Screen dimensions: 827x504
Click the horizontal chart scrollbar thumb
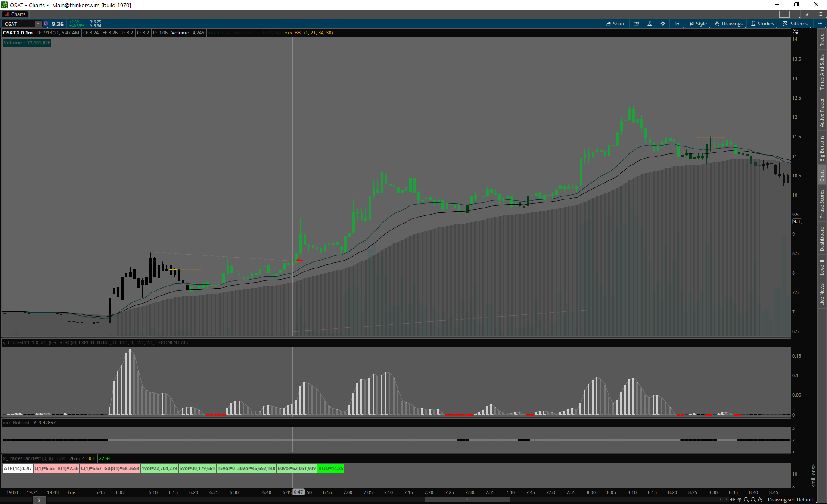(467, 500)
